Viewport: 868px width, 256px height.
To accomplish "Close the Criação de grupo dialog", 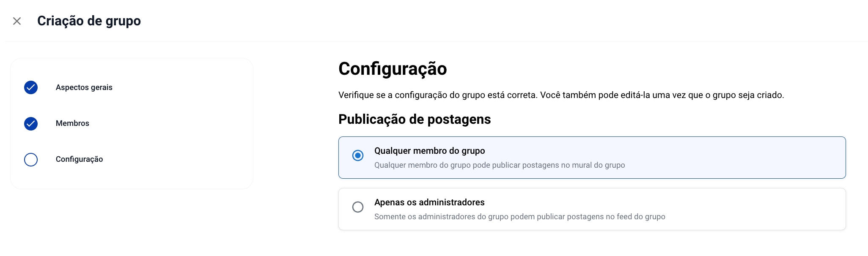I will 17,21.
